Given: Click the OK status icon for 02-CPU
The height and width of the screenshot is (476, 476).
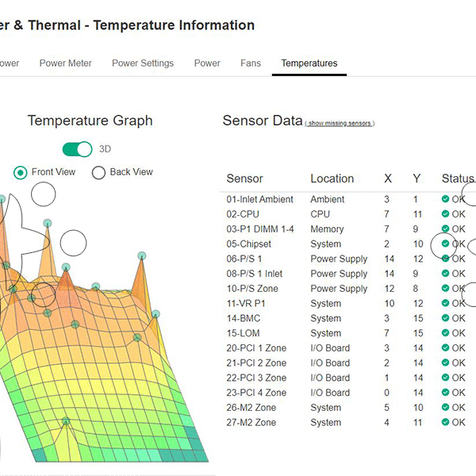Looking at the screenshot, I should 446,214.
